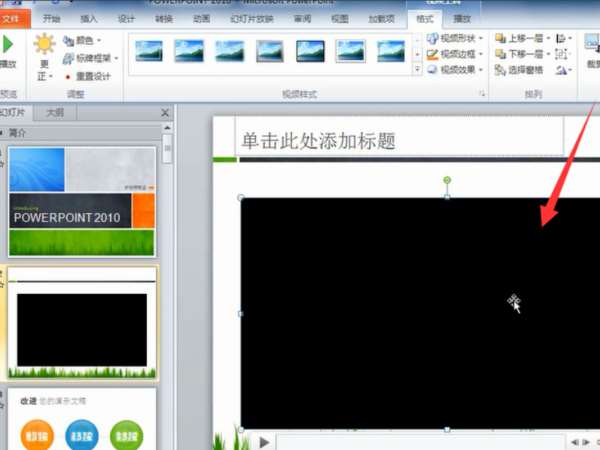600x450 pixels.
Task: Open the Corrections sun icon menu
Action: point(44,57)
